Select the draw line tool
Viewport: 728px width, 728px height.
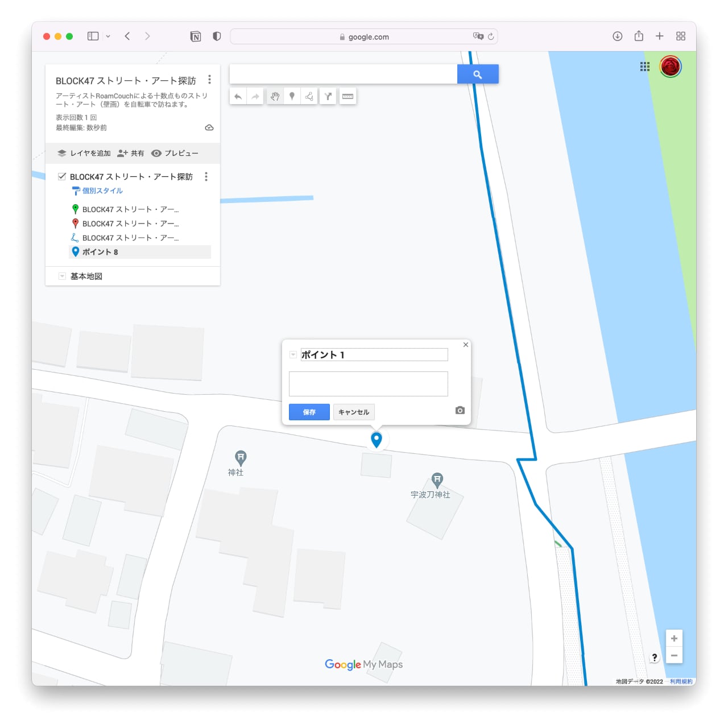[309, 97]
